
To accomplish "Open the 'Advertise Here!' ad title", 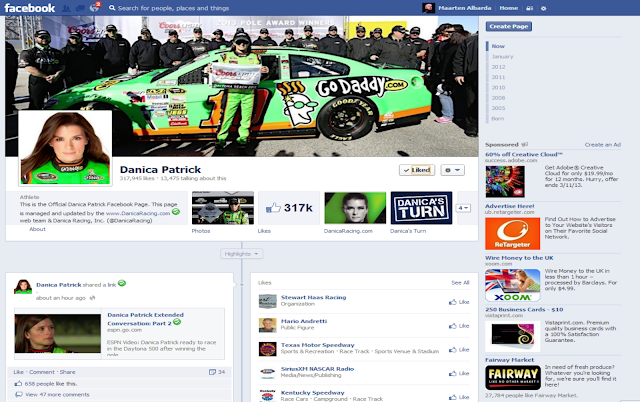I will pyautogui.click(x=509, y=206).
